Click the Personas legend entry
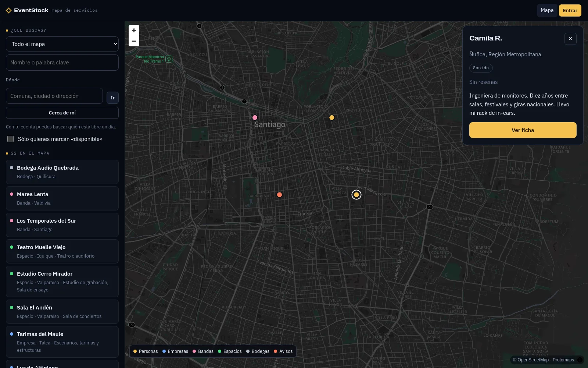The image size is (588, 368). (x=146, y=351)
